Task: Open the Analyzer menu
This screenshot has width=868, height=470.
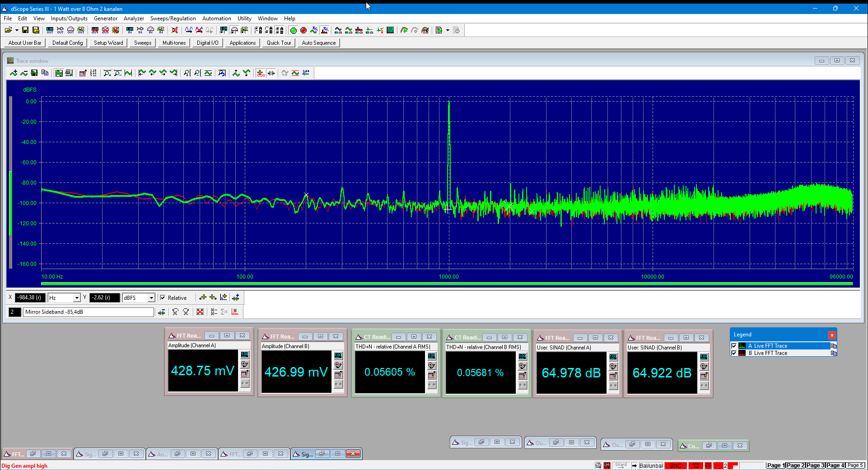Action: pos(134,19)
